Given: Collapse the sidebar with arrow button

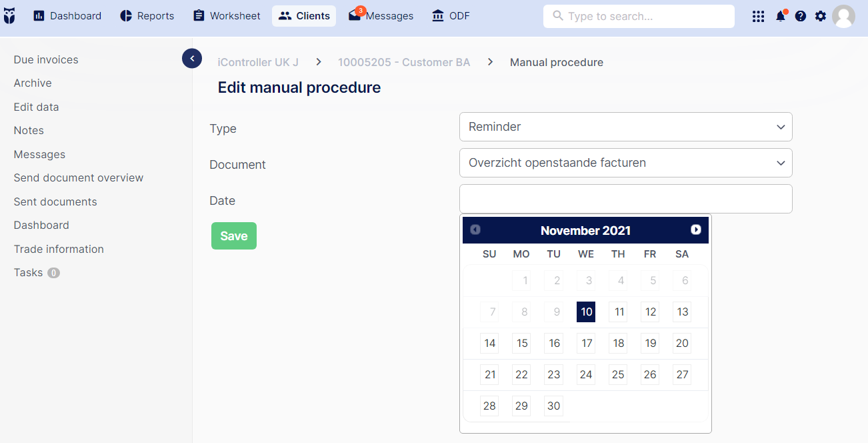Looking at the screenshot, I should (x=192, y=59).
